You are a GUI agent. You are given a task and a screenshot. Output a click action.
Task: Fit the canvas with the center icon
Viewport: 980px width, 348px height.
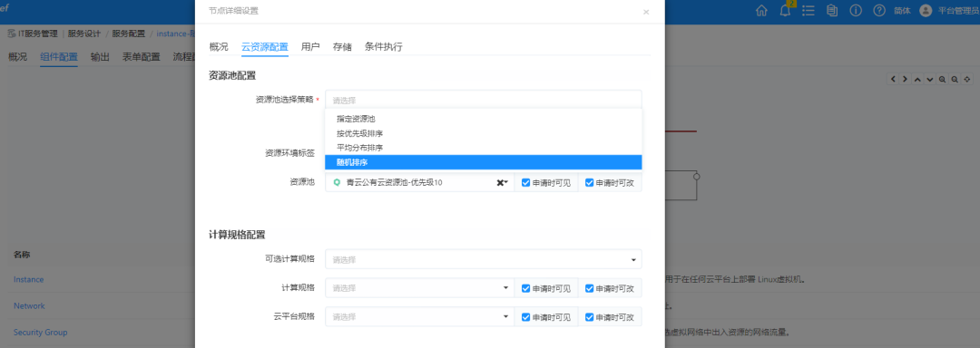[967, 79]
